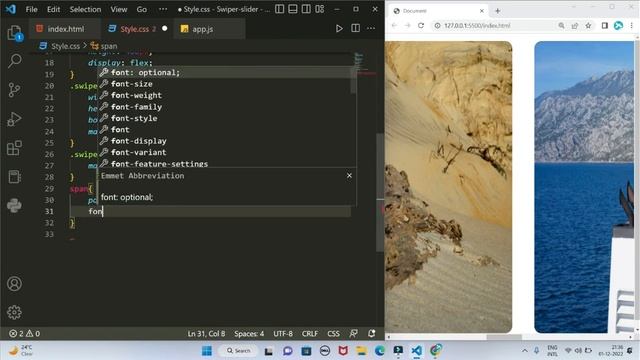This screenshot has width=640, height=360.
Task: Change language mode via CSS status item
Action: (333, 333)
